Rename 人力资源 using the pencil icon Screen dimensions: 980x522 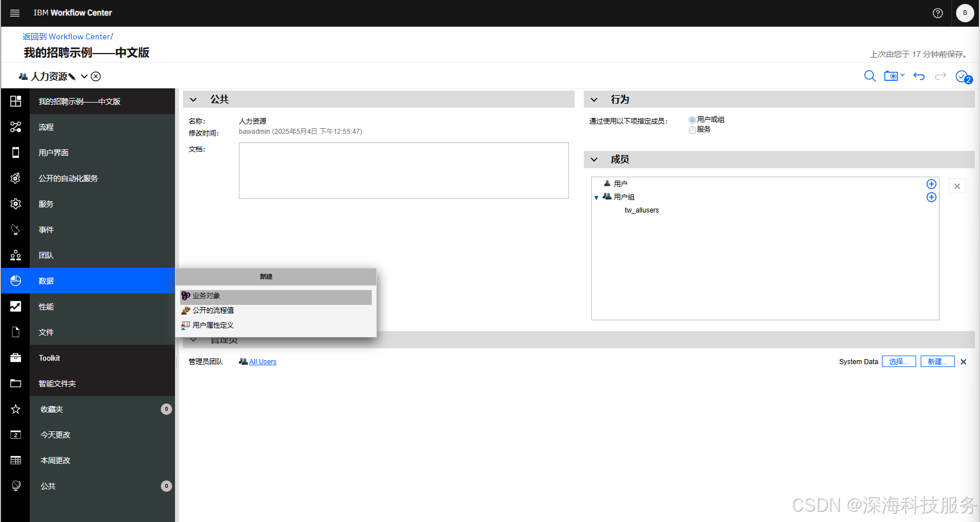coord(72,77)
